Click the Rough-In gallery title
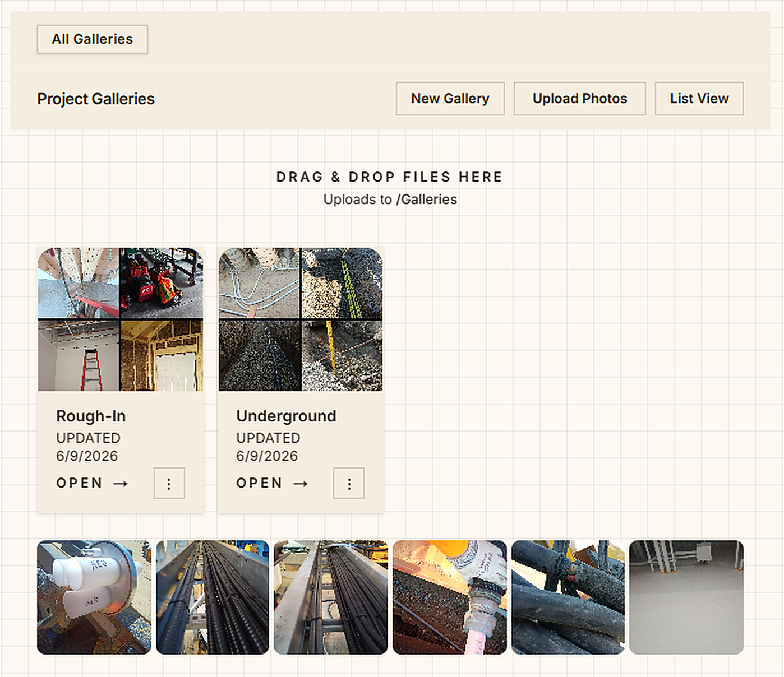Viewport: 784px width, 677px height. pos(91,416)
